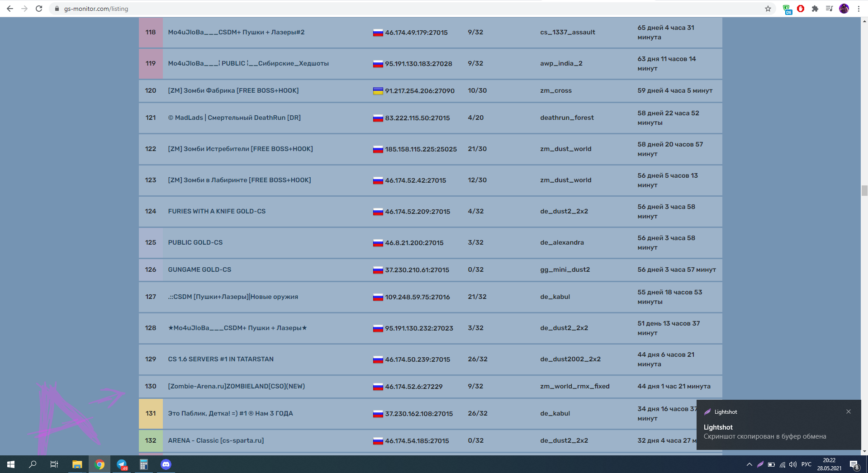
Task: Open [Zombie-Arena.ru]ZOMBIELAND[CSO](NEW) server
Action: [237, 386]
